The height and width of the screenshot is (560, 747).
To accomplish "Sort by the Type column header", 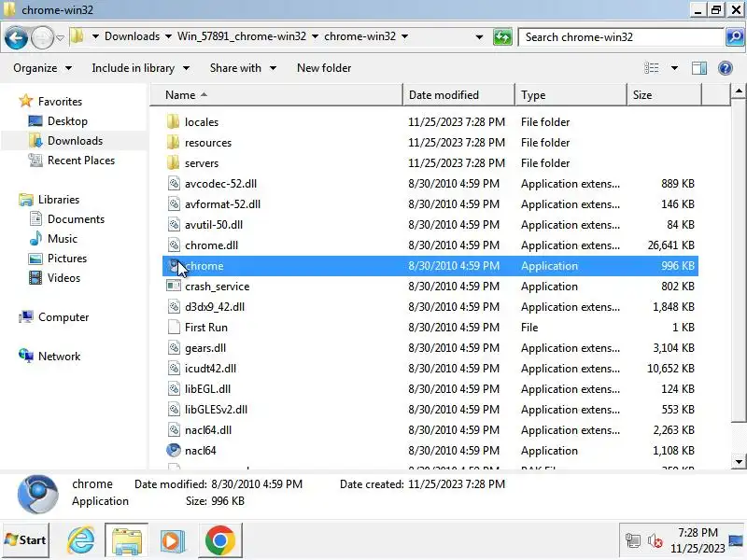I will (x=571, y=95).
